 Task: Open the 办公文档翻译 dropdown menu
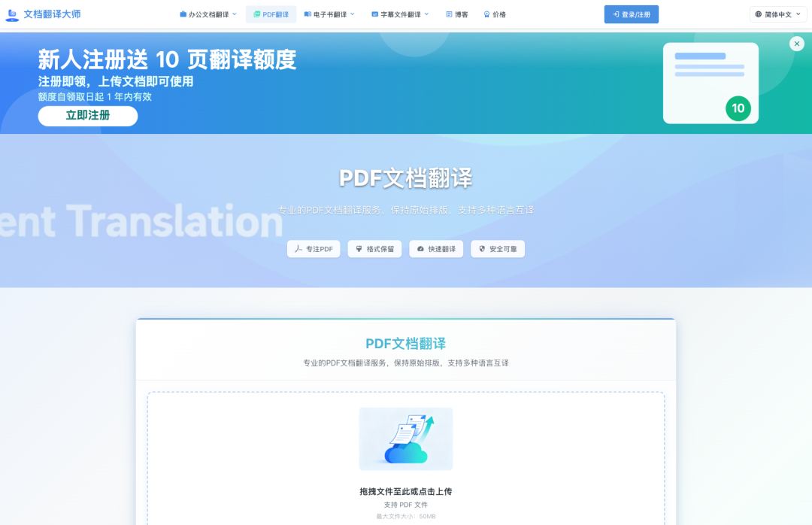[x=208, y=14]
